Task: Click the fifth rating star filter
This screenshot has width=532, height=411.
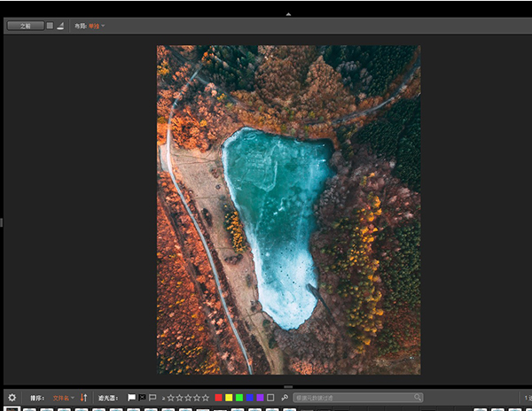Action: [x=207, y=398]
